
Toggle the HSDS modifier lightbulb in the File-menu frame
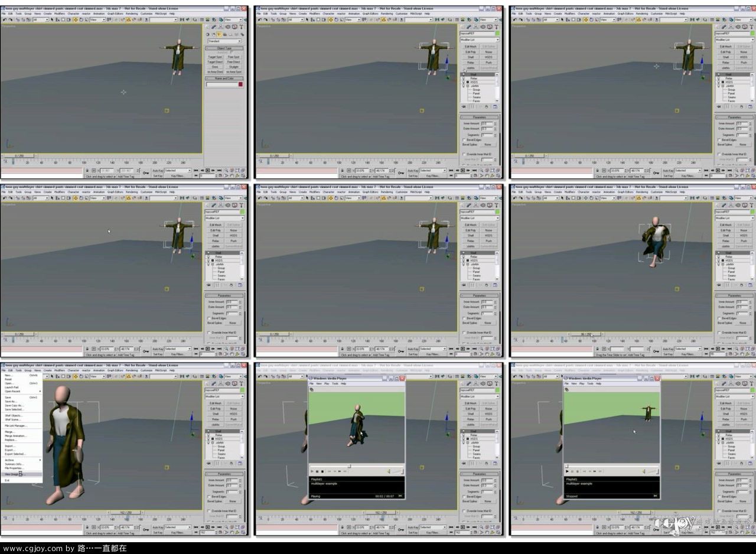click(208, 439)
